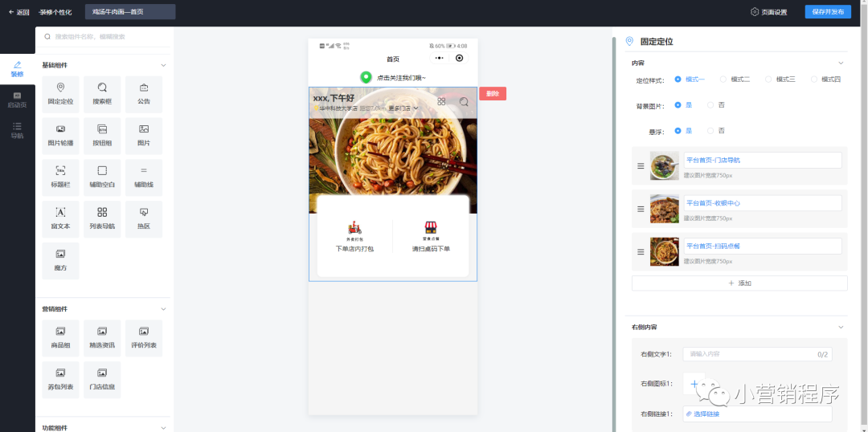
Task: Click drag handle of 平台首页-门店导航 row
Action: tap(641, 166)
